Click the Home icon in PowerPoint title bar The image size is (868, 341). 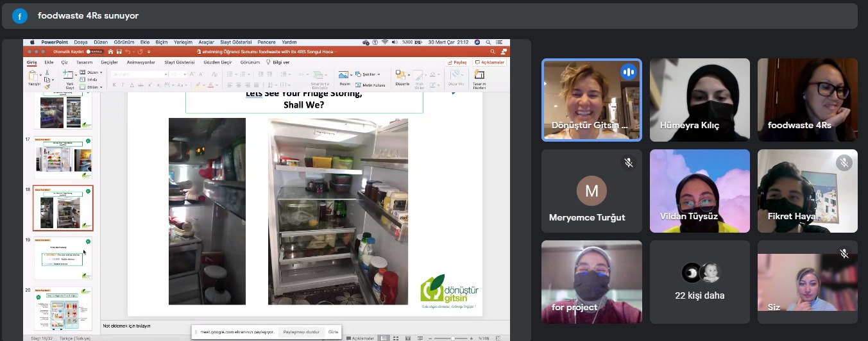coord(110,51)
